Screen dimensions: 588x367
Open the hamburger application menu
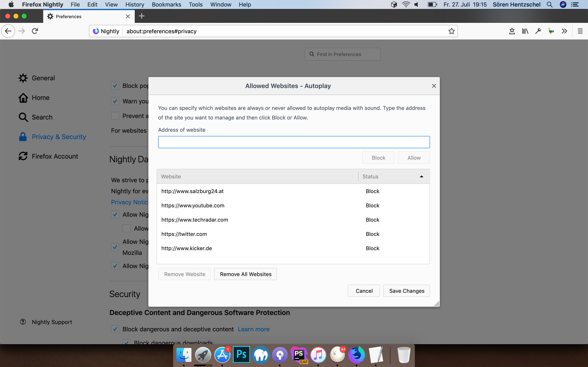tap(580, 31)
